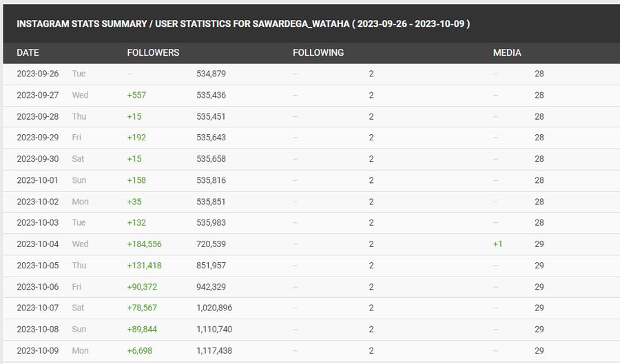This screenshot has height=364, width=620.
Task: Select the date 2023-10-09
Action: click(x=38, y=350)
